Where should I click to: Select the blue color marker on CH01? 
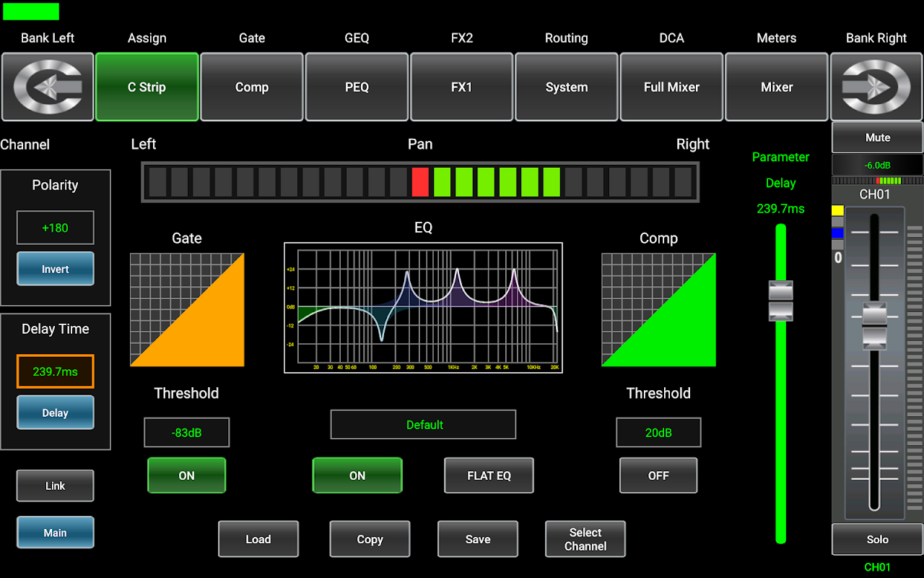point(837,233)
